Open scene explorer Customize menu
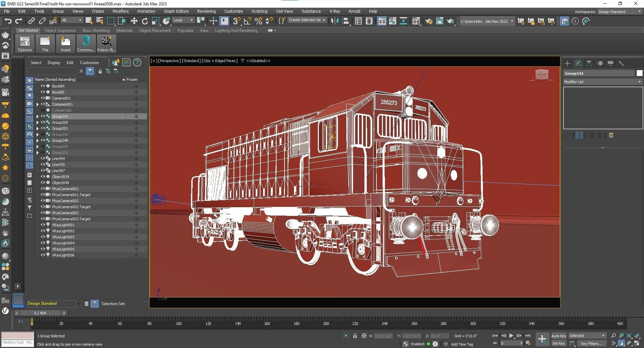Screen dimensions: 644x348 click(89, 63)
